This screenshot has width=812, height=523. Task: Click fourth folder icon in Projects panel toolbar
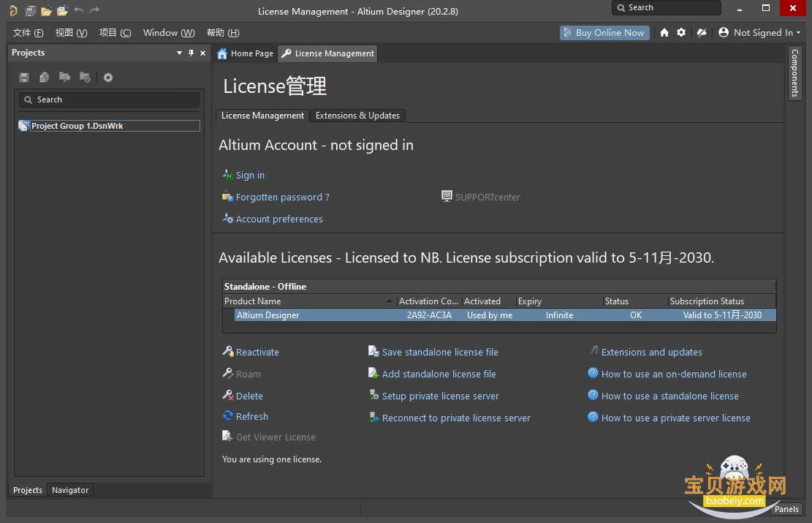[x=85, y=78]
